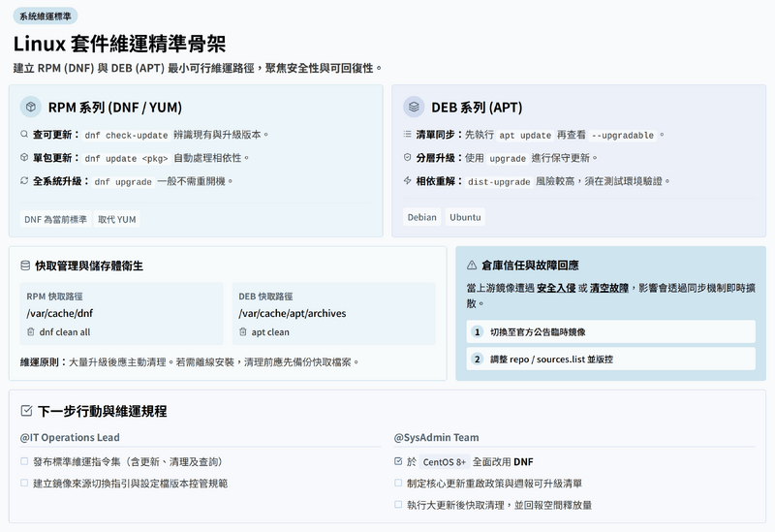Click the DEB series layers icon
This screenshot has height=532, width=775.
coord(414,108)
